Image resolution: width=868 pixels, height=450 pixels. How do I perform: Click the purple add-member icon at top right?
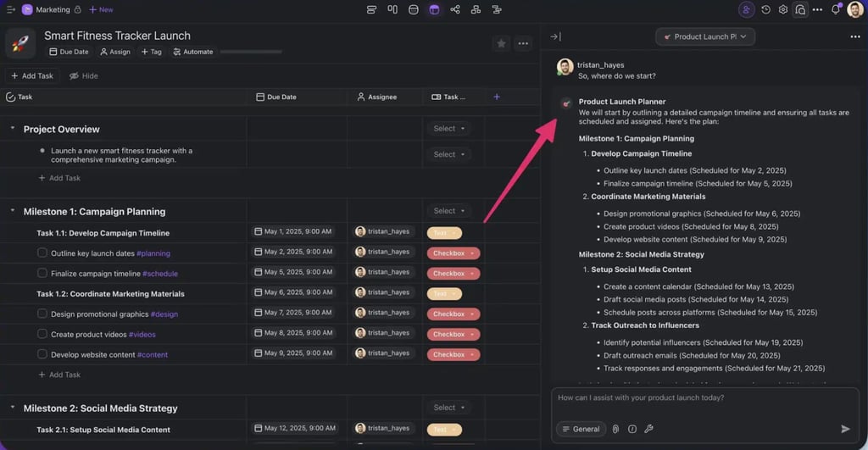746,9
